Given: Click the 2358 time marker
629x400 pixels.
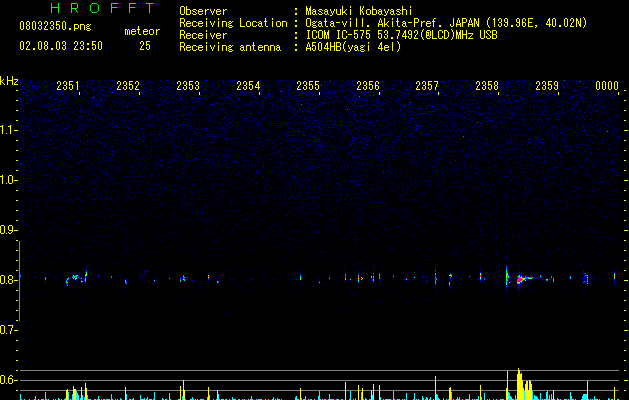Looking at the screenshot, I should (487, 86).
